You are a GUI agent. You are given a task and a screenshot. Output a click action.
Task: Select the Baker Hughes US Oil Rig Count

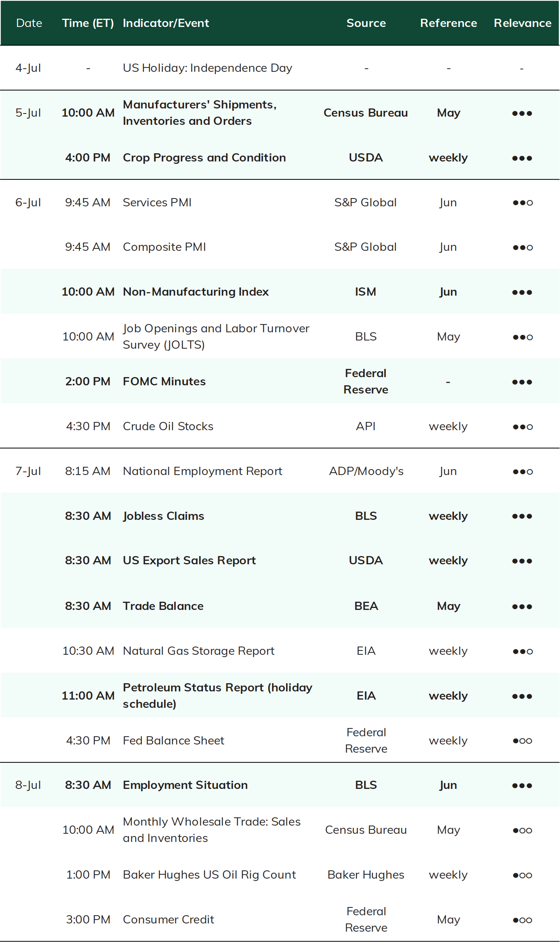coord(209,875)
